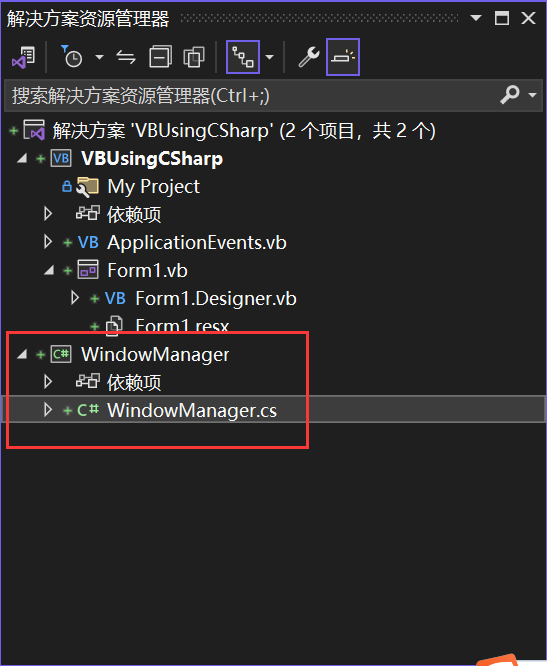Toggle the show all files icon
547x666 pixels.
(194, 57)
